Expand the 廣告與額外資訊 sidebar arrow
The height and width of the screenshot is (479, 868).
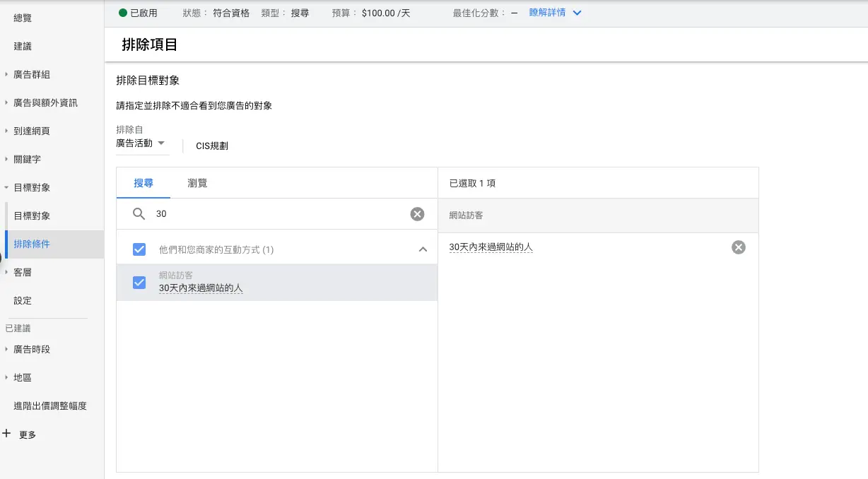(6, 102)
